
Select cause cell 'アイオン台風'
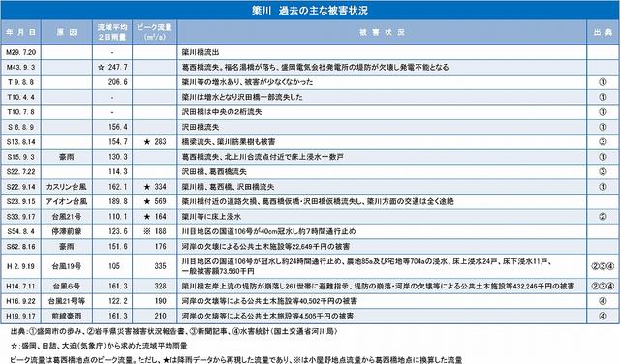coord(67,201)
